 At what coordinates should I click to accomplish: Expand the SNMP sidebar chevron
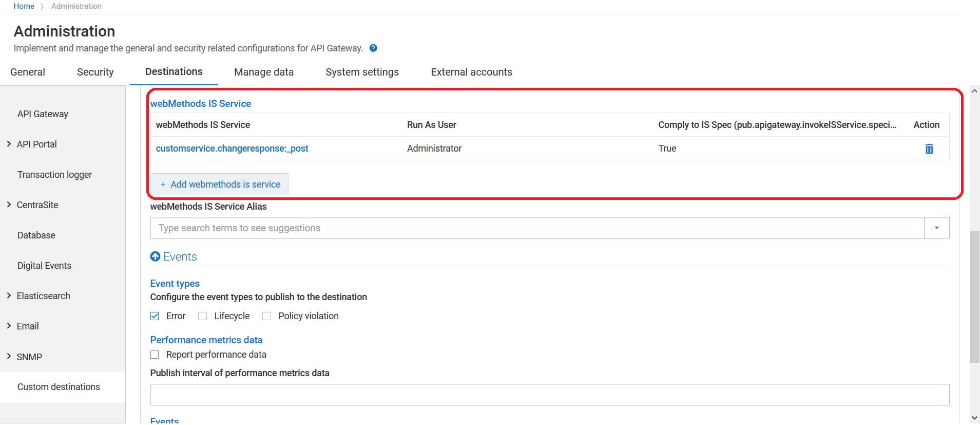(9, 356)
